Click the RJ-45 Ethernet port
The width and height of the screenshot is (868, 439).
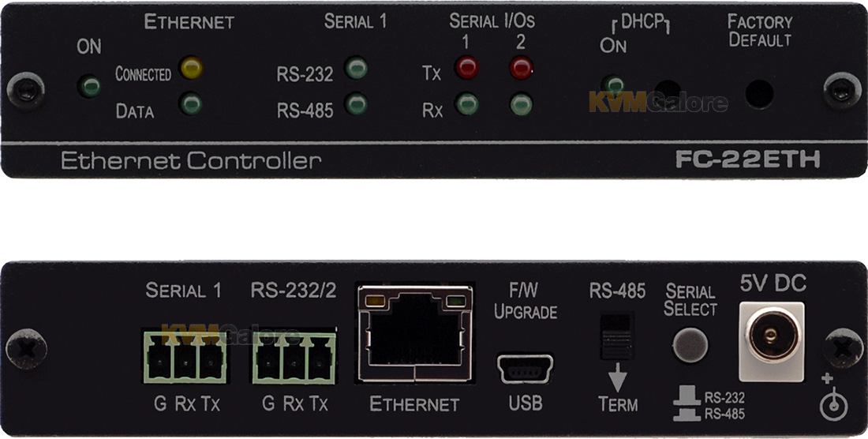point(416,333)
